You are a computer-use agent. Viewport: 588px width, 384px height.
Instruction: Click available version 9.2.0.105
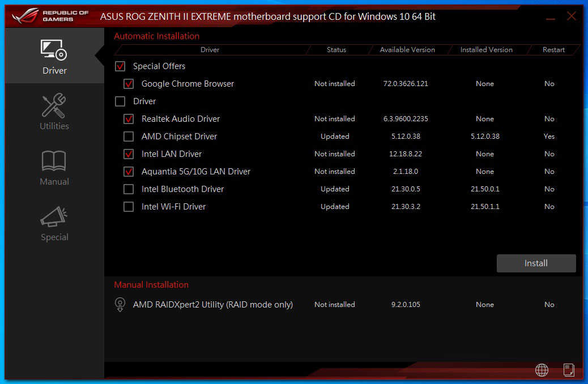406,305
